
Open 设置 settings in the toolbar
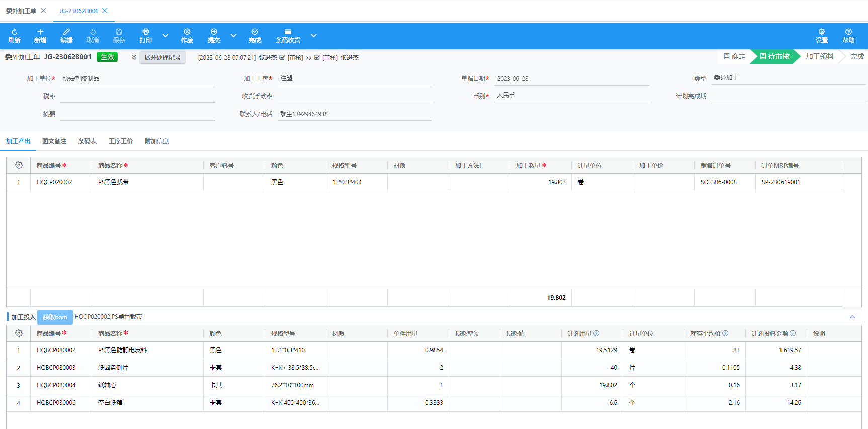click(822, 35)
